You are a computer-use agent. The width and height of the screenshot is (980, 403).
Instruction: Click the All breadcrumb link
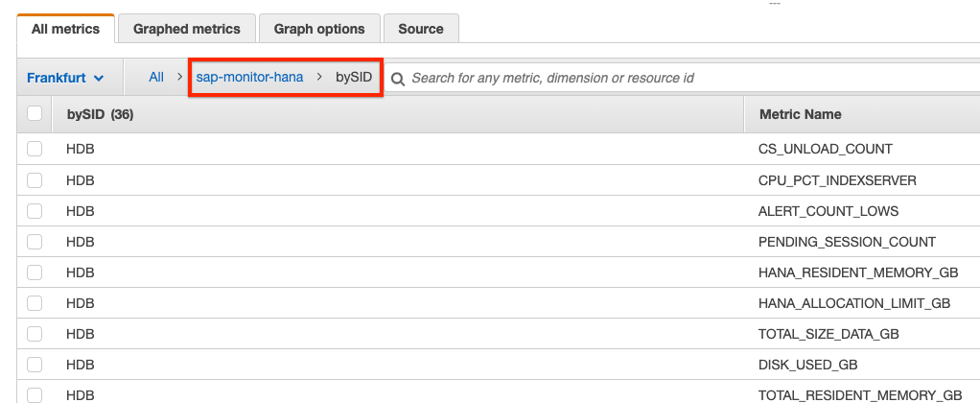[156, 77]
